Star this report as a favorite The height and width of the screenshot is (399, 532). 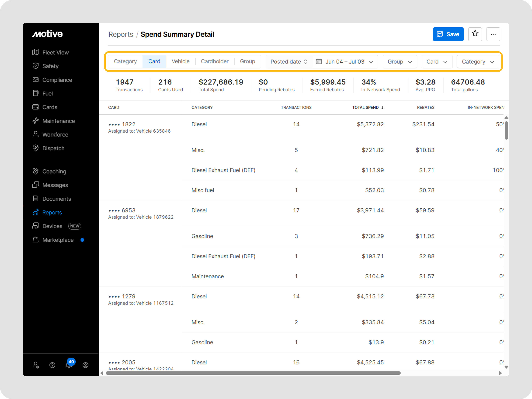pyautogui.click(x=475, y=34)
